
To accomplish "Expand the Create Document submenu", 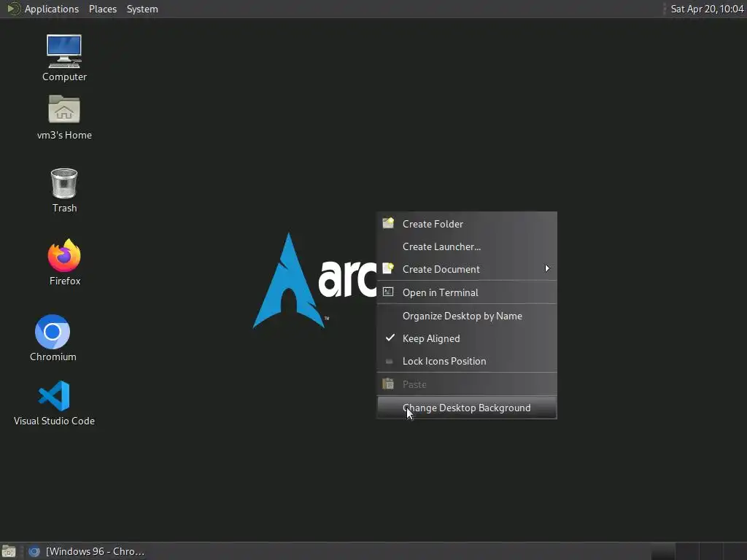I will pyautogui.click(x=467, y=269).
